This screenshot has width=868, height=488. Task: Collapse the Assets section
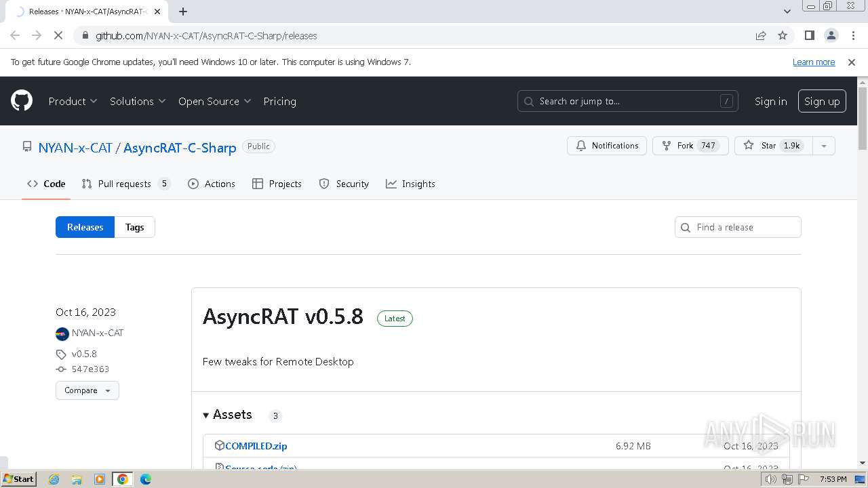[x=228, y=415]
